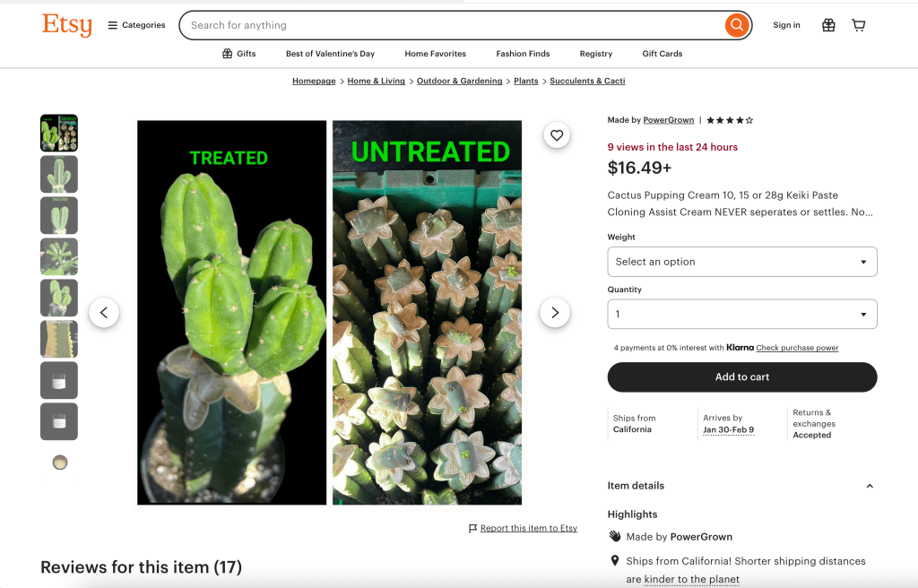Open the Weight option dropdown
The image size is (918, 588).
(741, 262)
